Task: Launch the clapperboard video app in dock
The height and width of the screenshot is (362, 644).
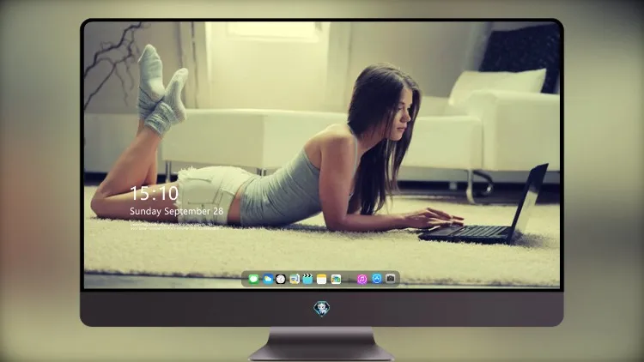Action: 307,279
